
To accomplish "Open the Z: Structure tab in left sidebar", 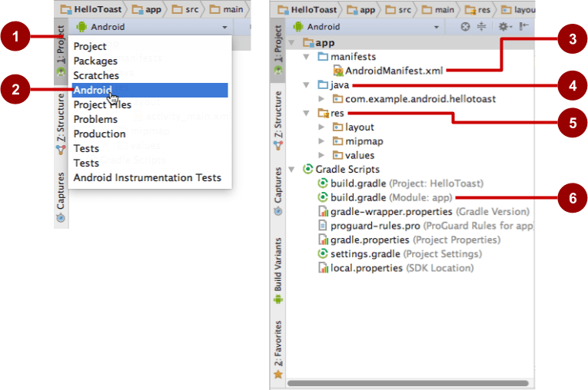I will [61, 124].
